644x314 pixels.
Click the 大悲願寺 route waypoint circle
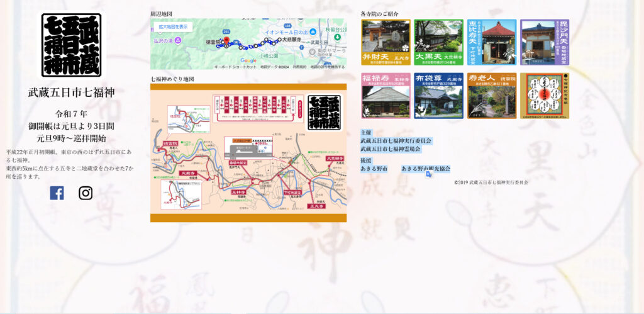[x=279, y=40]
